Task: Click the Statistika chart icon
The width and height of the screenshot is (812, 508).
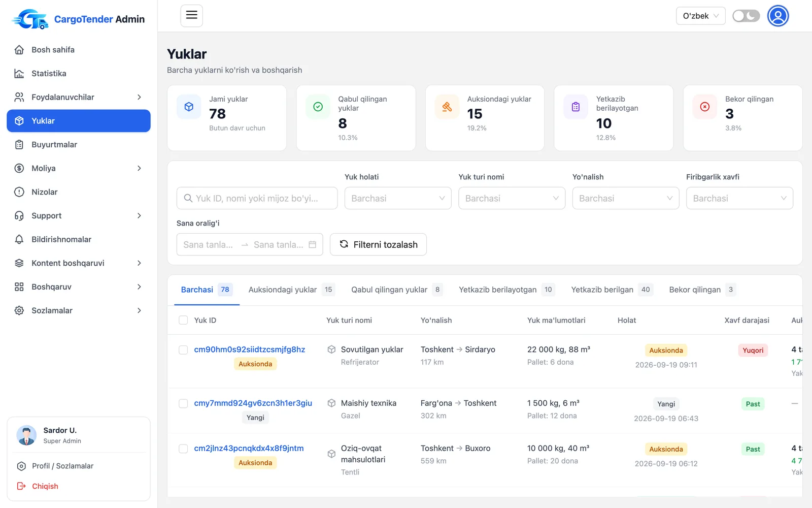Action: (19, 74)
